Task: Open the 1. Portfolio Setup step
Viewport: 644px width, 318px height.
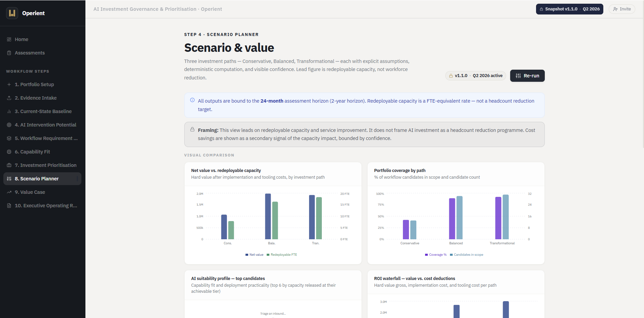Action: [x=42, y=84]
